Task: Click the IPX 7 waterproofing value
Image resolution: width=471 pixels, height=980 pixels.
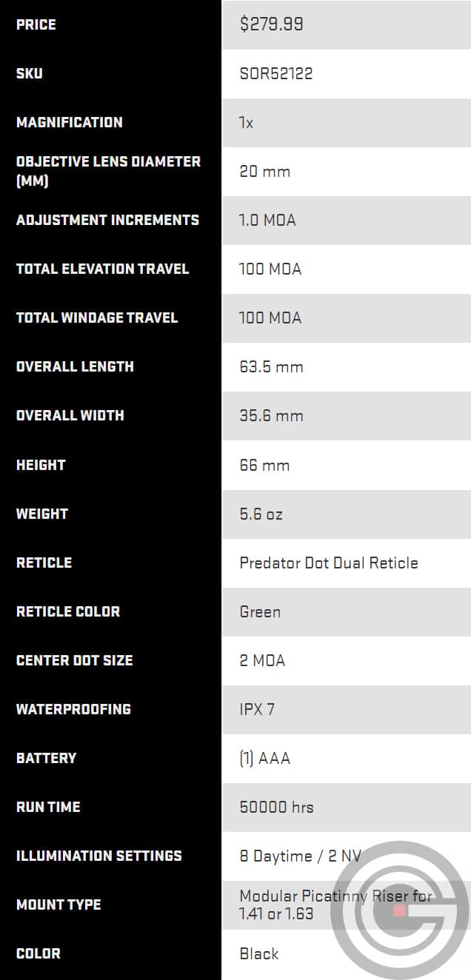Action: (257, 709)
